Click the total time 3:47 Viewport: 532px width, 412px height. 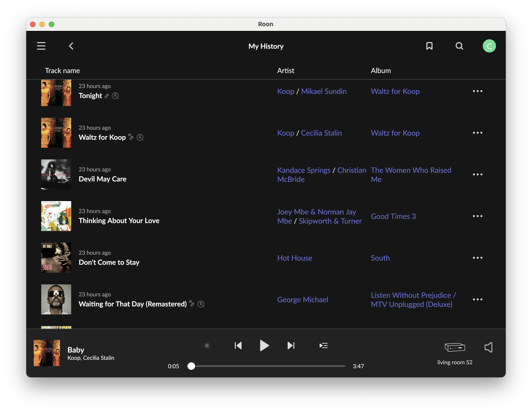[x=358, y=366]
